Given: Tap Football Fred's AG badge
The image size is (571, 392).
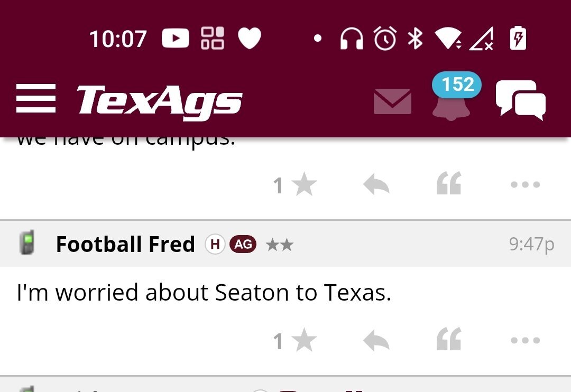Looking at the screenshot, I should click(x=243, y=244).
